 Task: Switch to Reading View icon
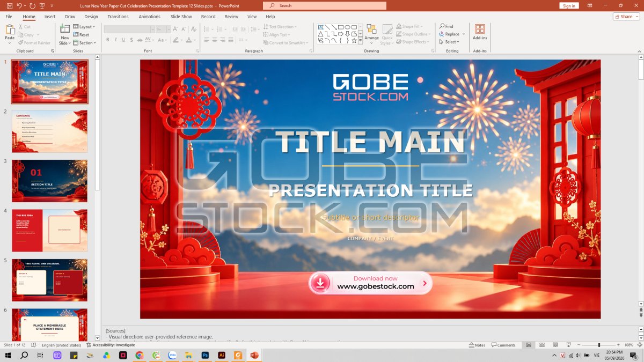pyautogui.click(x=555, y=345)
